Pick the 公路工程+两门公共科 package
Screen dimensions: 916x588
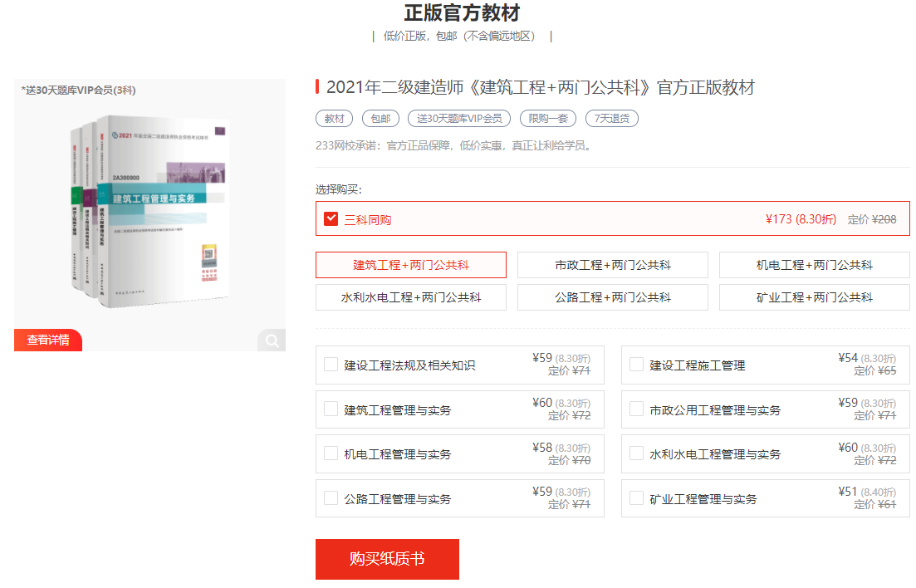pos(613,297)
